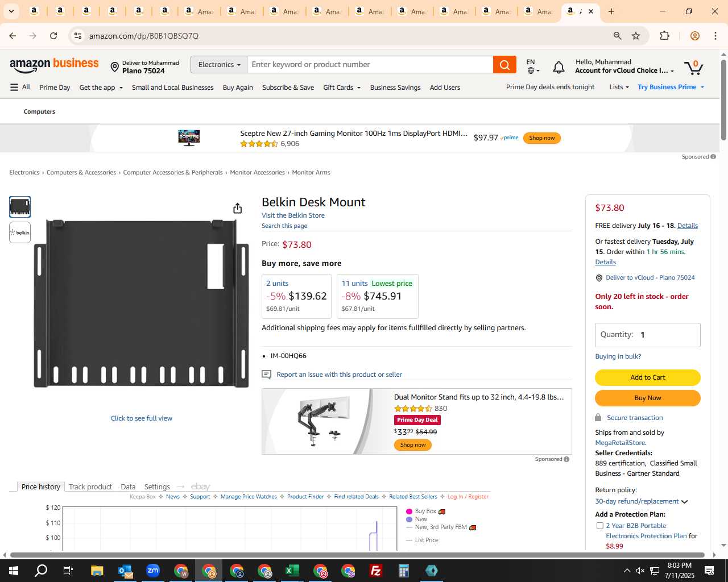Check the 2 Year B2B Protection Plan box
Screen dimensions: 728x582
tap(599, 526)
